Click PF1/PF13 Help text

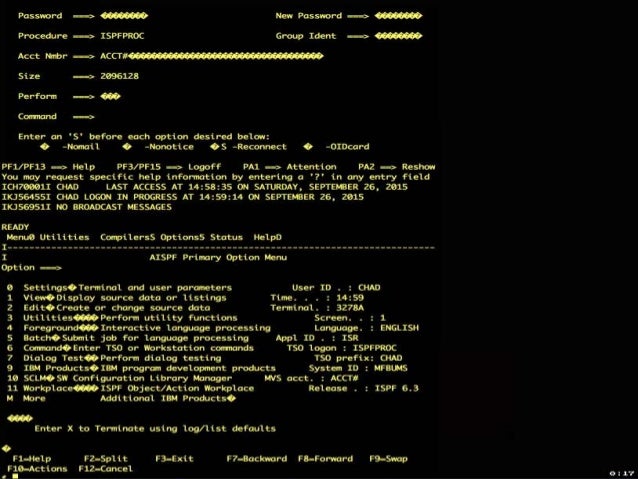click(x=48, y=167)
